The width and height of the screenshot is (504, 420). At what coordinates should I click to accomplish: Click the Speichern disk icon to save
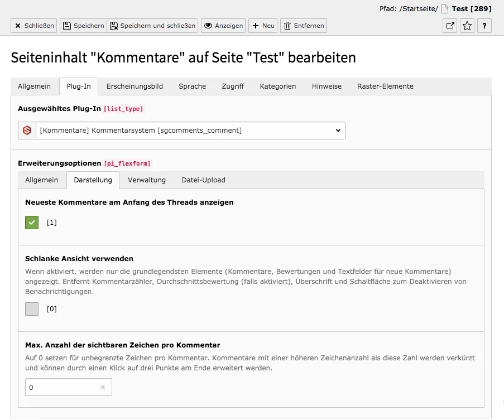pyautogui.click(x=66, y=25)
